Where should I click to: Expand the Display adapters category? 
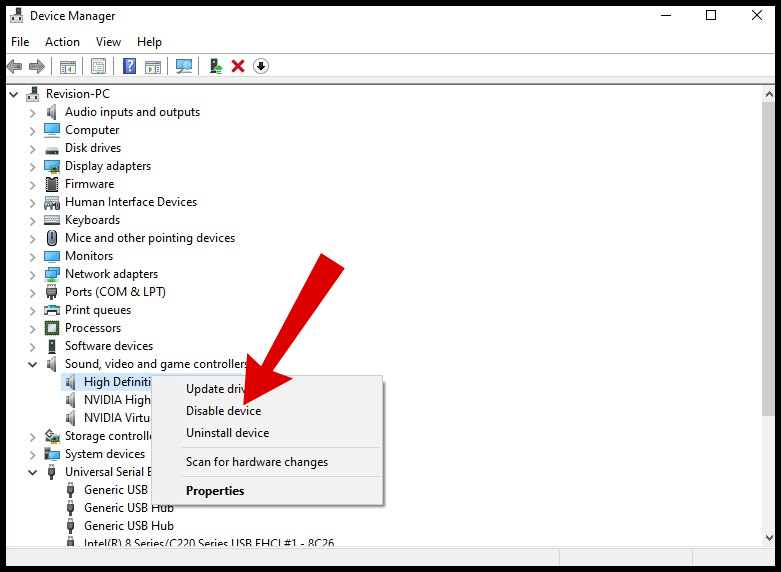(x=32, y=167)
